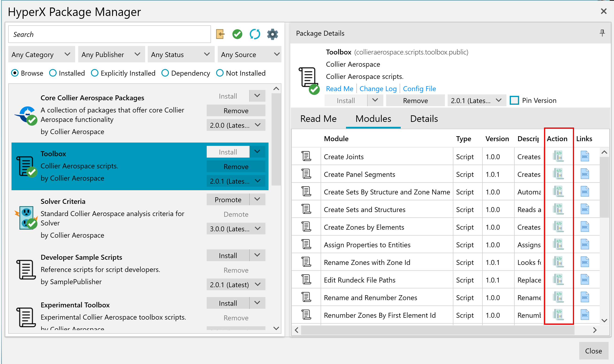Click the refresh packages icon
This screenshot has height=364, width=614.
[x=255, y=34]
